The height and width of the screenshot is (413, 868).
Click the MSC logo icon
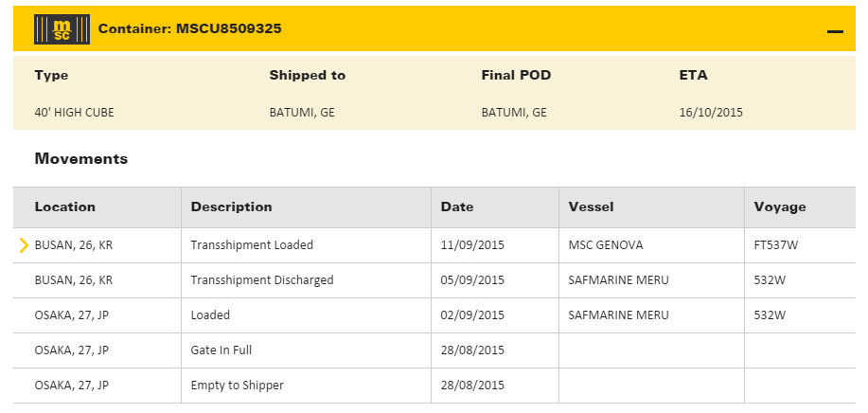62,29
